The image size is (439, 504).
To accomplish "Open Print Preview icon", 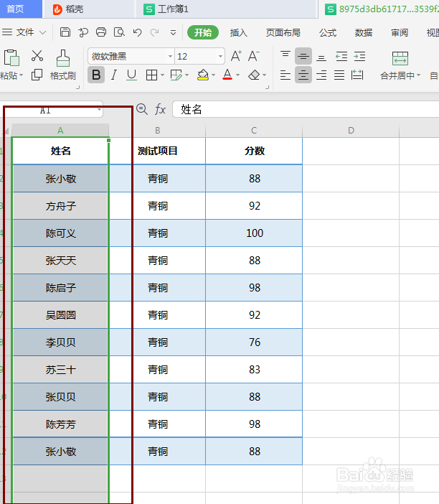I will (x=119, y=32).
